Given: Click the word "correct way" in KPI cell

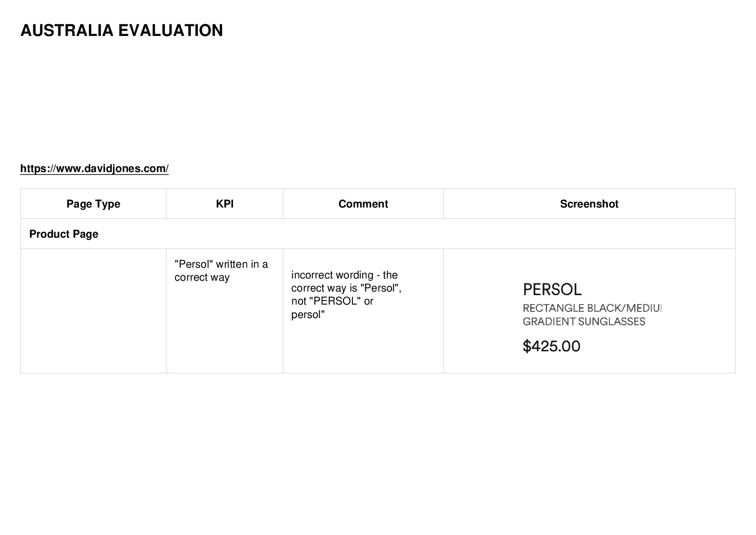Looking at the screenshot, I should pos(202,277).
